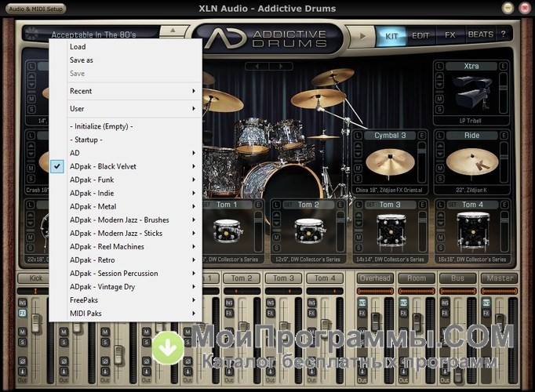Select the Overhead mixer channel button
535x392 pixels.
pos(375,278)
